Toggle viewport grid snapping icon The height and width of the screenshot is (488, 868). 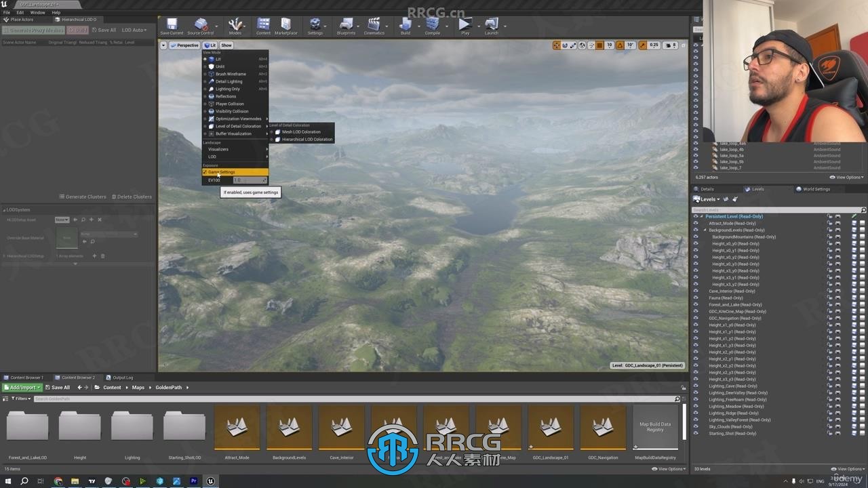click(x=600, y=45)
